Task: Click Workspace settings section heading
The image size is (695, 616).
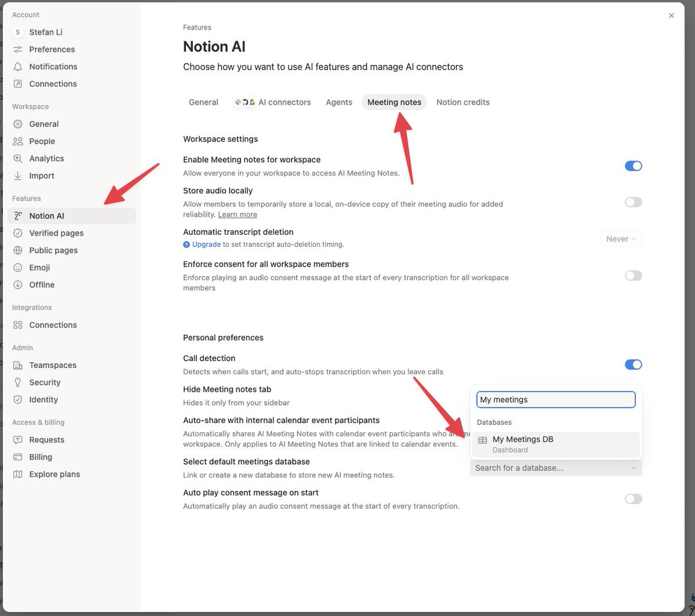Action: click(x=221, y=139)
